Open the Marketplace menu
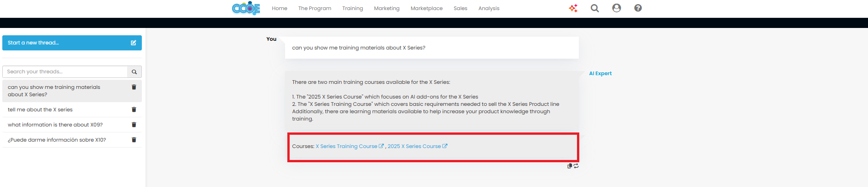 pos(426,8)
